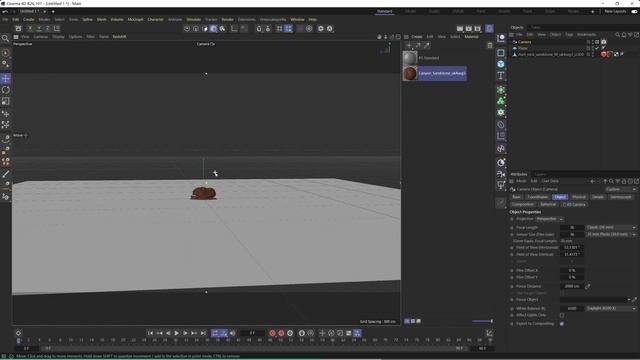Toggle Y-axis lock in top toolbar
This screenshot has width=640, height=360.
pos(39,29)
